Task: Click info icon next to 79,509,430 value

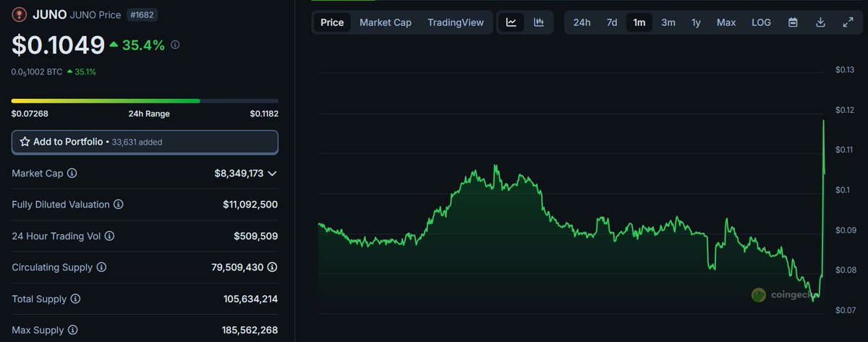Action: (x=272, y=268)
